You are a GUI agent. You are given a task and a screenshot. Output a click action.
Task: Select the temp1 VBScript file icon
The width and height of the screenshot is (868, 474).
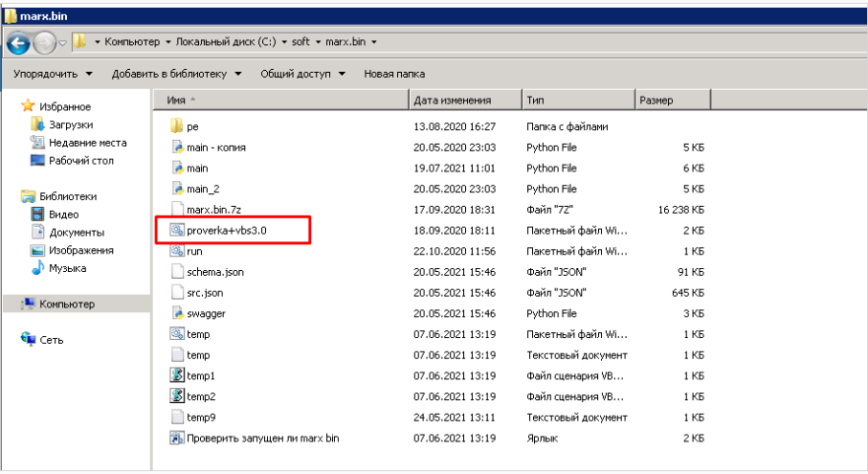[x=177, y=375]
